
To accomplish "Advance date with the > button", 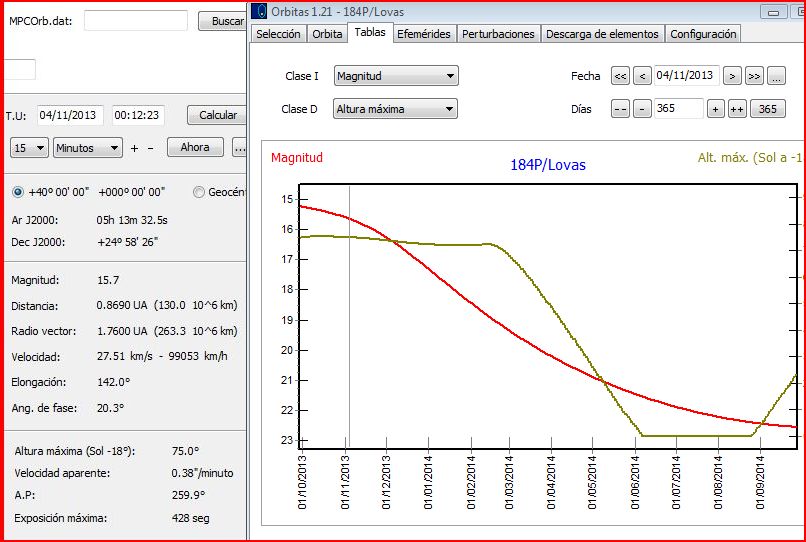I will 733,76.
